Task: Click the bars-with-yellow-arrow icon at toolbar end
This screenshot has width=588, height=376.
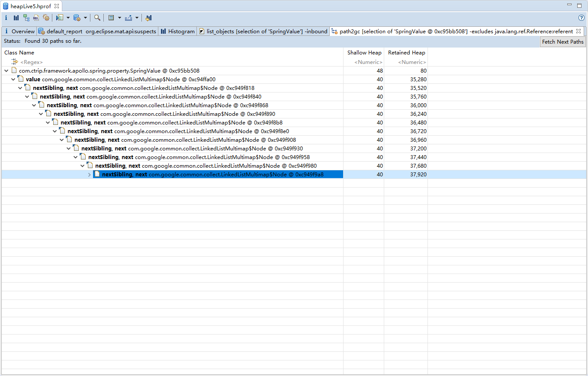Action: tap(148, 18)
